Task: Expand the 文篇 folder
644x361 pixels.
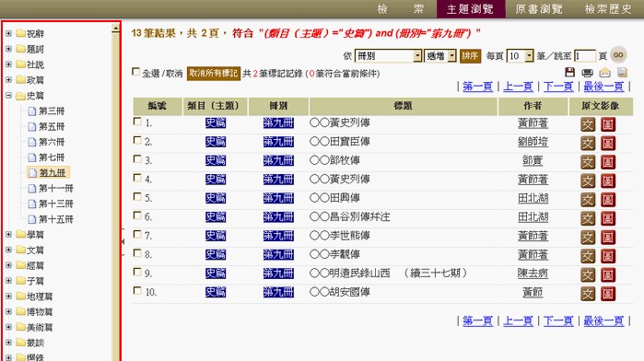Action: pos(8,250)
